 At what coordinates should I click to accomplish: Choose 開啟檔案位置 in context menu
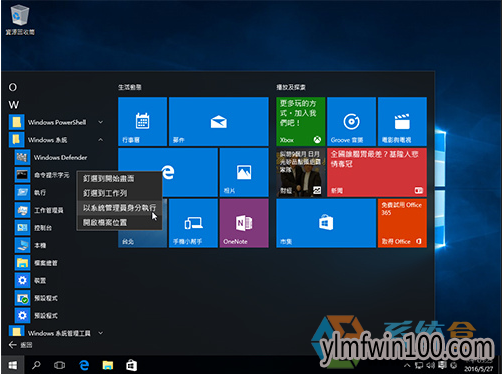[x=119, y=223]
